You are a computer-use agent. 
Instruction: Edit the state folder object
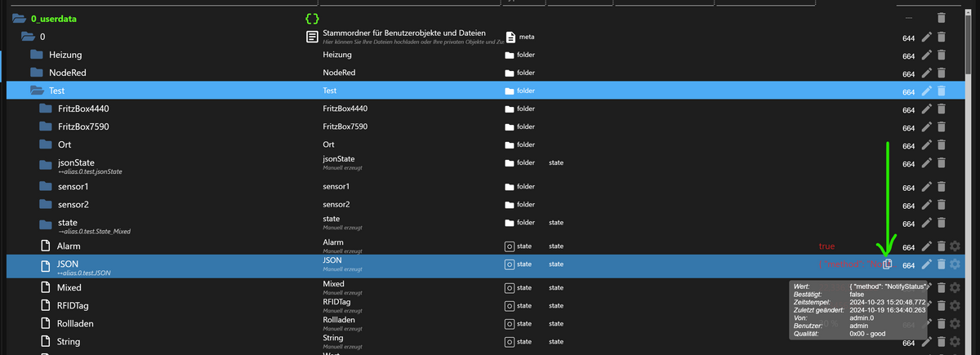click(926, 223)
